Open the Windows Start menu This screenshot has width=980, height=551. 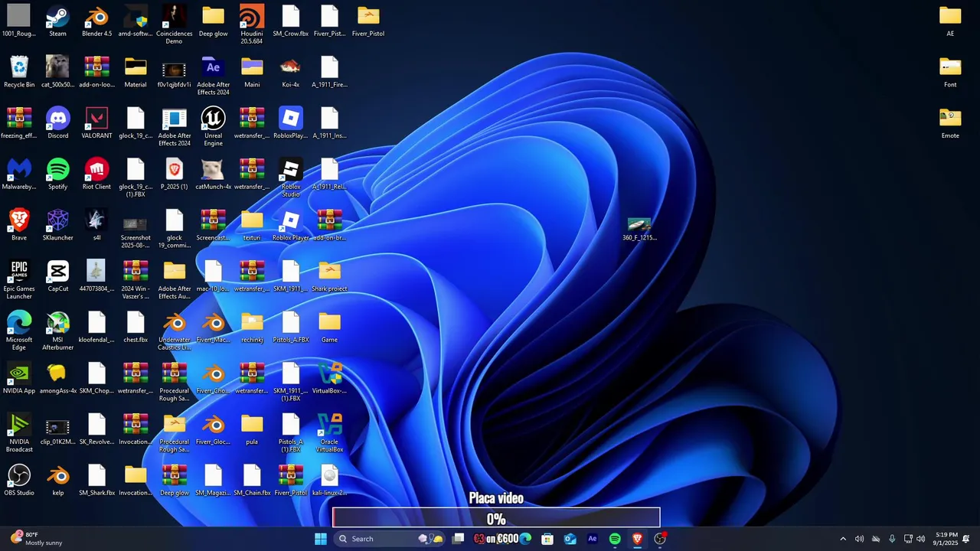321,539
